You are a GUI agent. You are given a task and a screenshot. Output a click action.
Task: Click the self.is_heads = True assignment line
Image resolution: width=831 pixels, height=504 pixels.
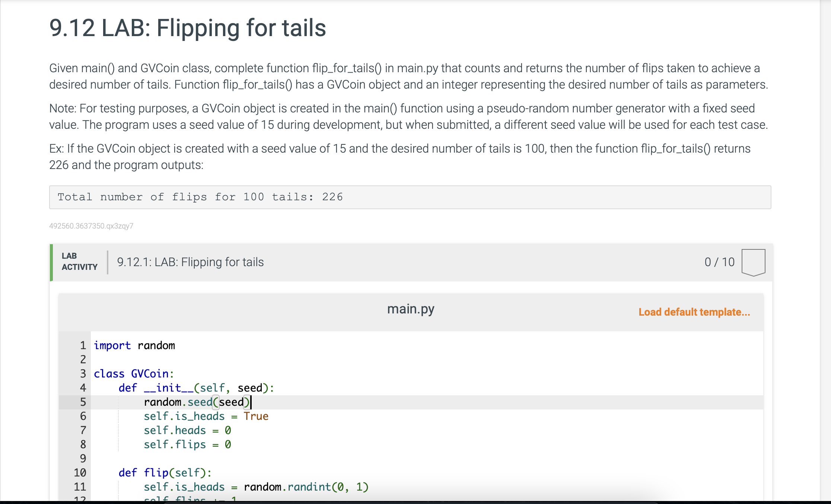point(206,416)
